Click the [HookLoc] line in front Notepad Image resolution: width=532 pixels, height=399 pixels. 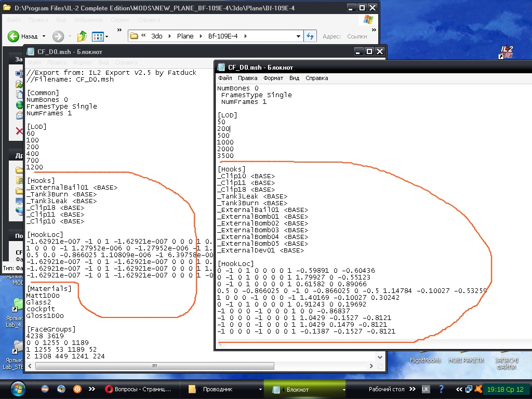pyautogui.click(x=235, y=264)
